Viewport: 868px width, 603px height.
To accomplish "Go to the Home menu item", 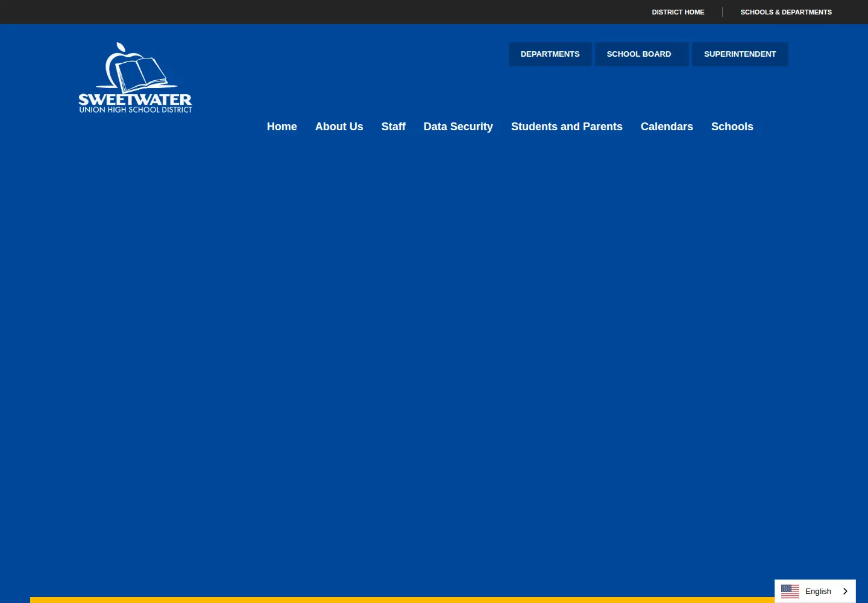I will coord(282,127).
